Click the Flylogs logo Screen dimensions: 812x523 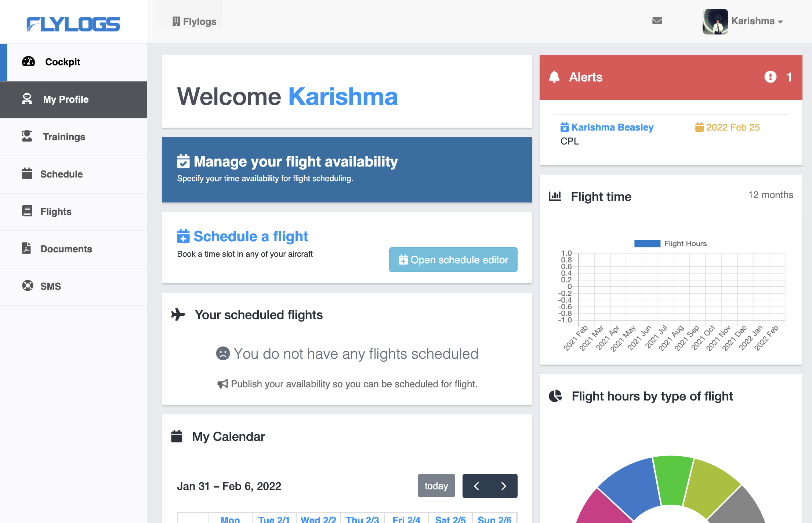pos(73,24)
